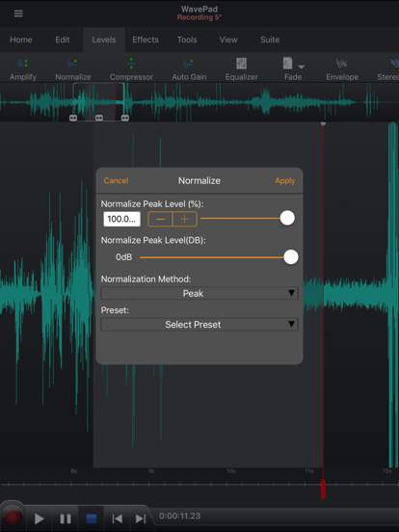Open the Select Preset dropdown

[x=199, y=325]
